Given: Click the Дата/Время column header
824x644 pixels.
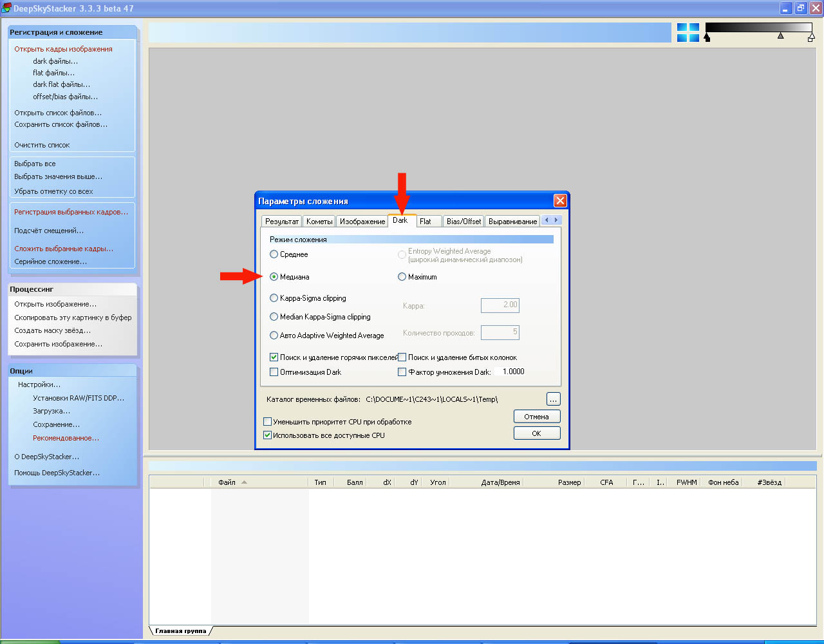Looking at the screenshot, I should pos(500,482).
